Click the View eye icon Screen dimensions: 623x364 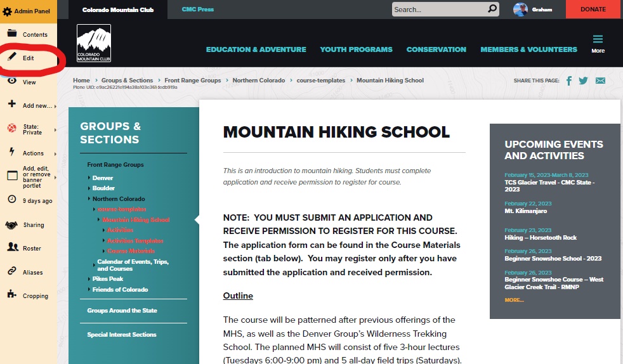click(x=12, y=81)
